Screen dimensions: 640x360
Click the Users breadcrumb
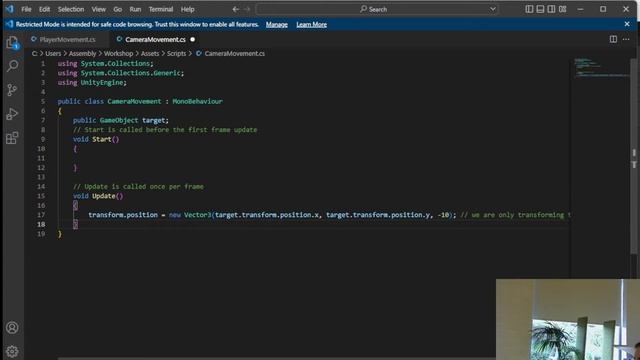tap(53, 53)
